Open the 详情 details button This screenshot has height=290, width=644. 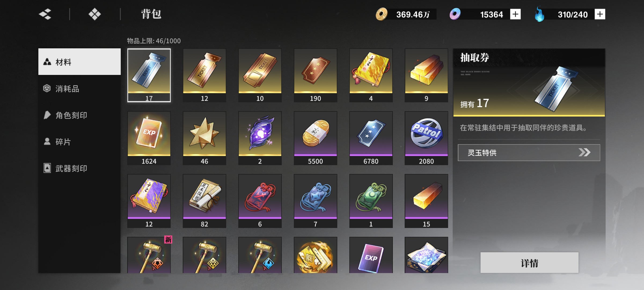[x=529, y=263]
